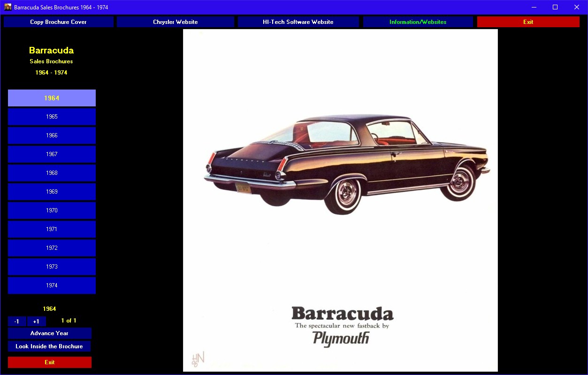Screen dimensions: 588x375
Task: Click the red Exit button at top
Action: 528,22
